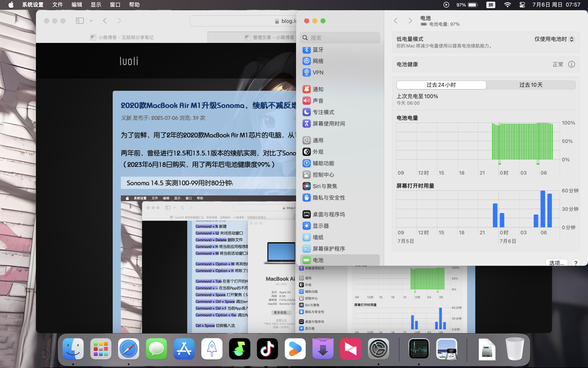Open input method menu in menu bar
The width and height of the screenshot is (588, 368).
[491, 5]
